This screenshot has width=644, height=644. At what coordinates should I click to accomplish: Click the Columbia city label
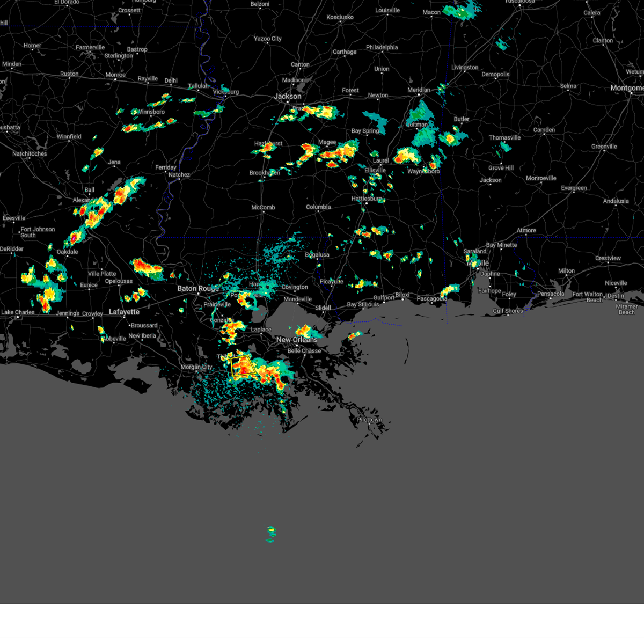[318, 207]
